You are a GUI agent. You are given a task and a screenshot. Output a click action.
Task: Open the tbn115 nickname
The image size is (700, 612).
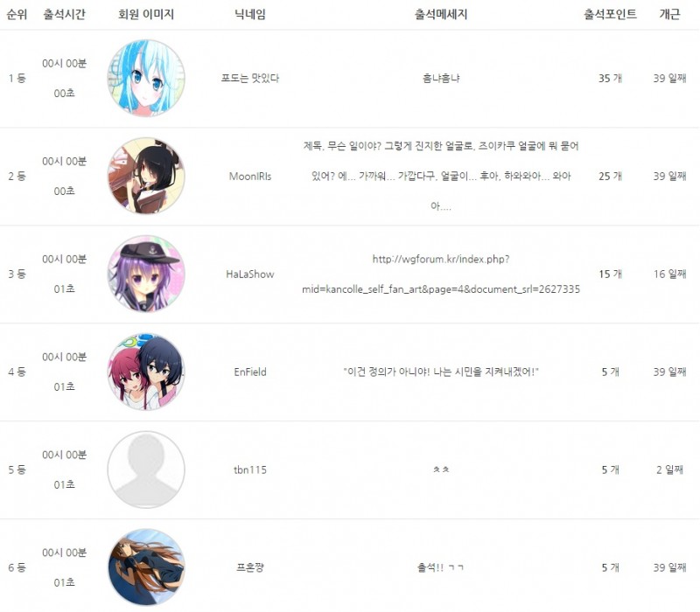coord(250,469)
